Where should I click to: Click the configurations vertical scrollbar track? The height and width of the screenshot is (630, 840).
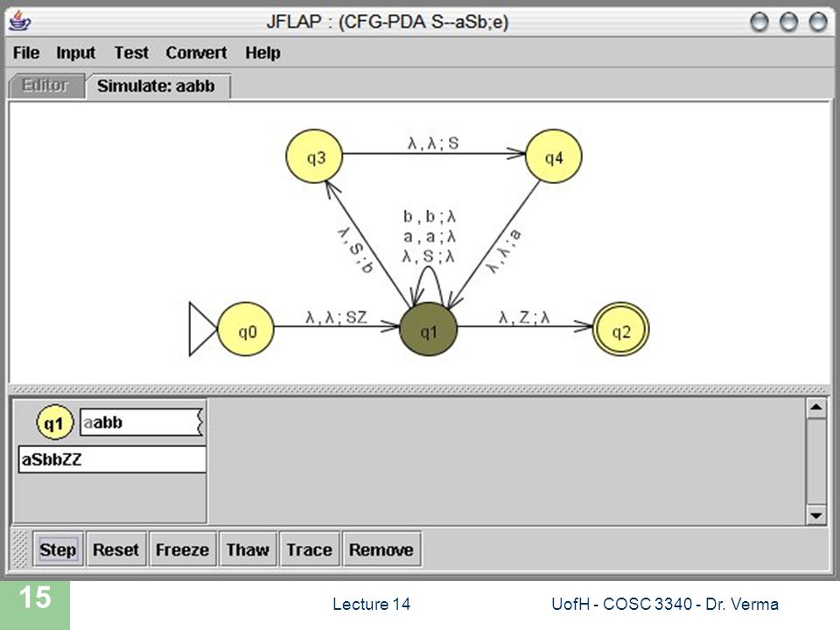click(816, 462)
